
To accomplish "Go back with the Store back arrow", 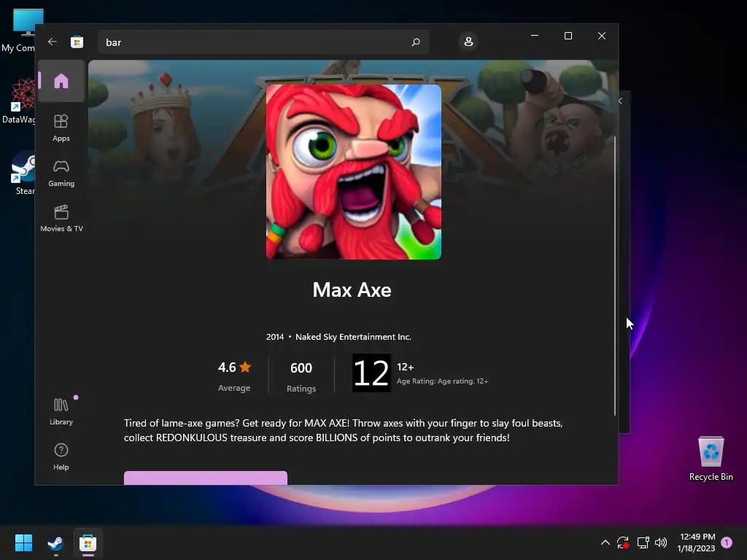I will [53, 42].
